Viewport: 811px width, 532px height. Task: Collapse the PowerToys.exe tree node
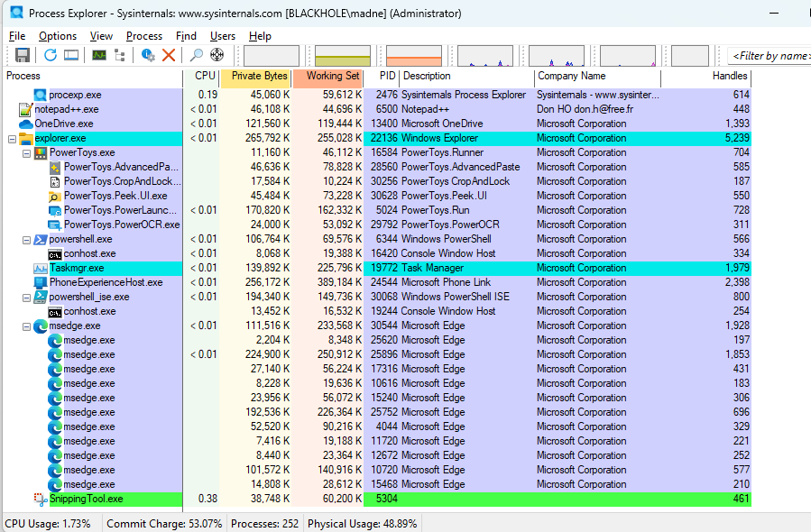(26, 153)
